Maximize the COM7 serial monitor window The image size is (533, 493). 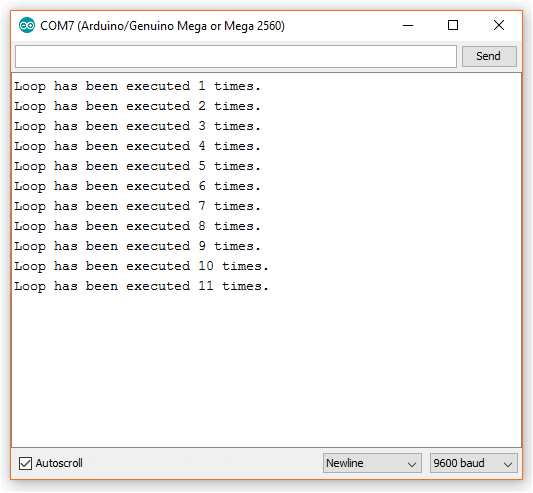click(453, 26)
